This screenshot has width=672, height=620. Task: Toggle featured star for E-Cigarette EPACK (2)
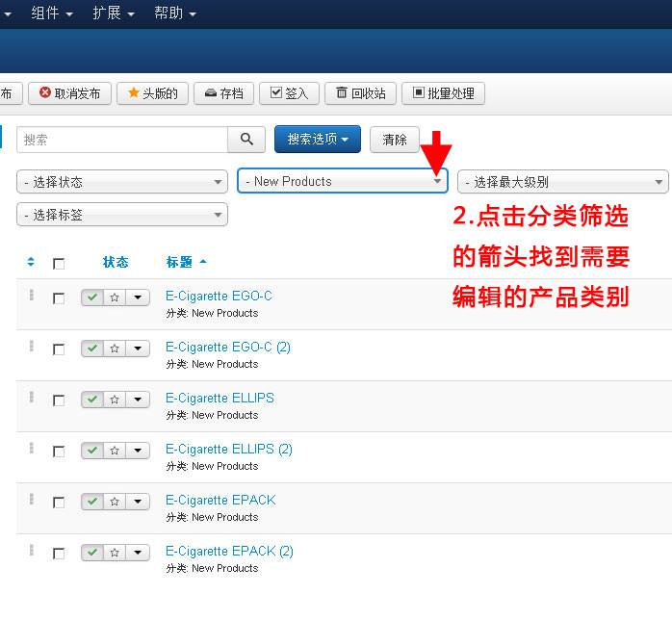(115, 552)
